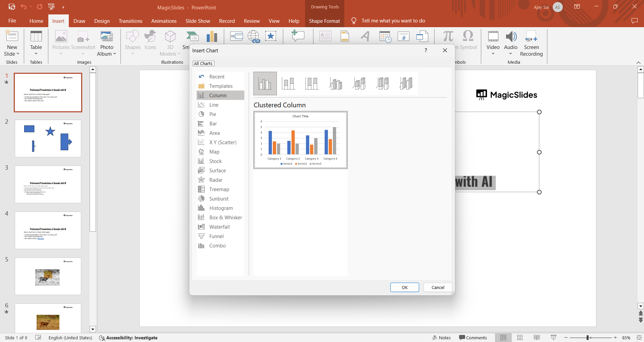Click the Slide Sorter view icon
The width and height of the screenshot is (644, 342).
(520, 338)
